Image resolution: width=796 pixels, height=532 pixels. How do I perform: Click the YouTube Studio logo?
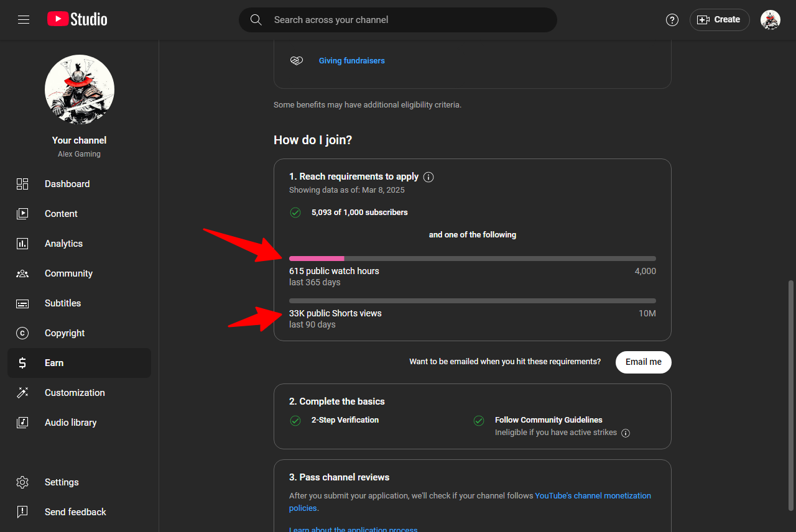coord(77,19)
